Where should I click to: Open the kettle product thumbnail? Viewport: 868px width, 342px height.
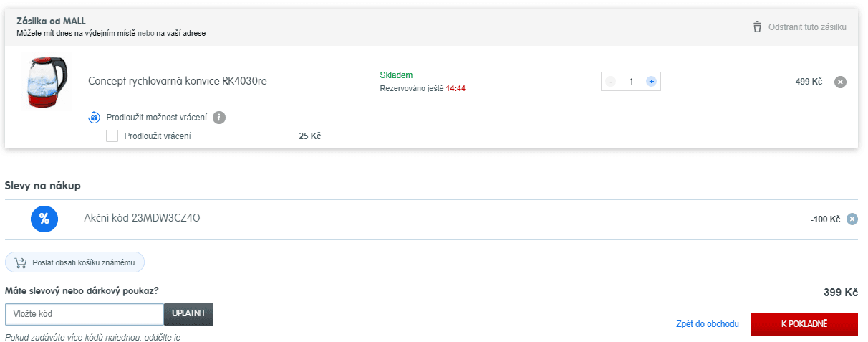[x=45, y=82]
